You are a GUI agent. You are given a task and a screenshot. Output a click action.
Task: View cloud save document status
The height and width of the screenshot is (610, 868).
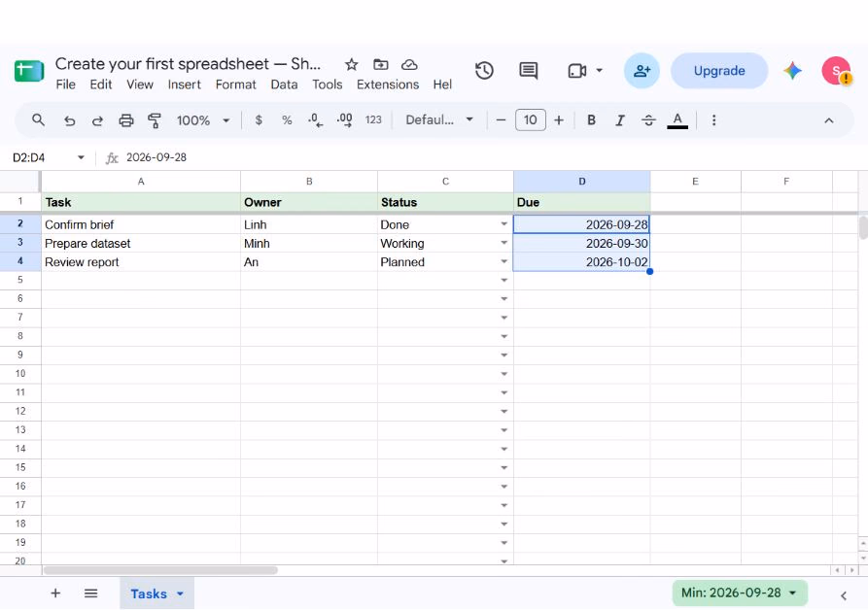coord(409,65)
